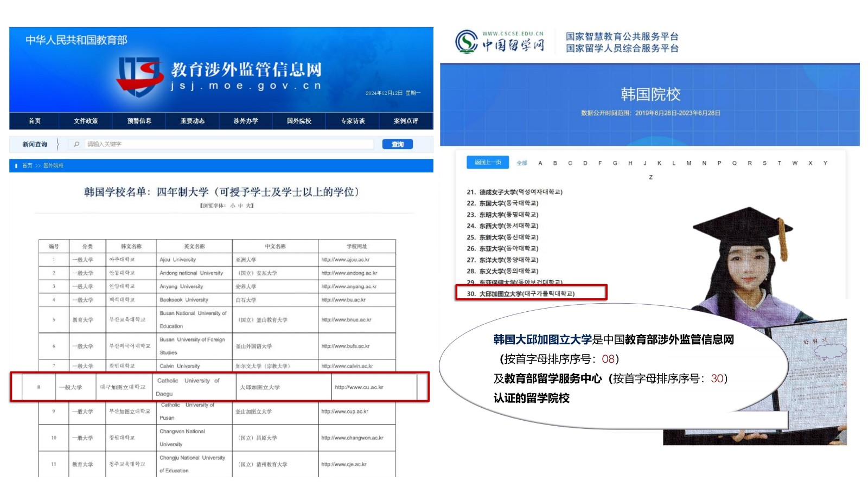
Task: Focus the 请输入关键字 search field
Action: 221,144
